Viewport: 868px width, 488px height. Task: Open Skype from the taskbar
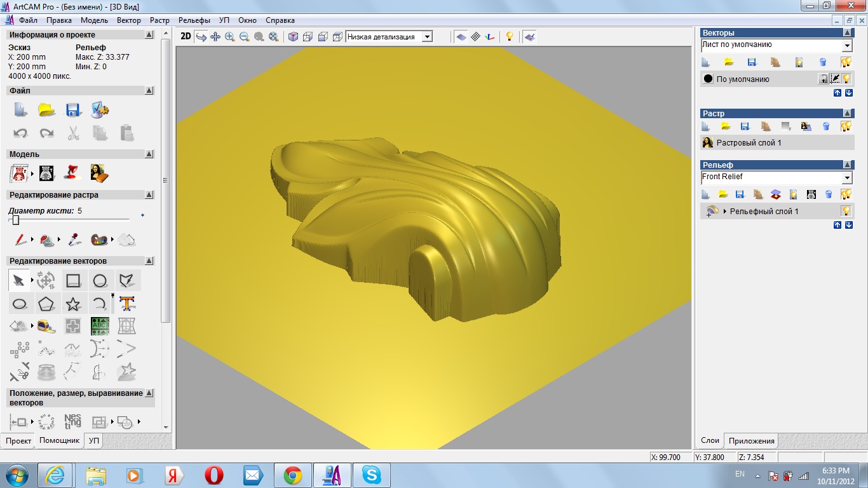(371, 475)
